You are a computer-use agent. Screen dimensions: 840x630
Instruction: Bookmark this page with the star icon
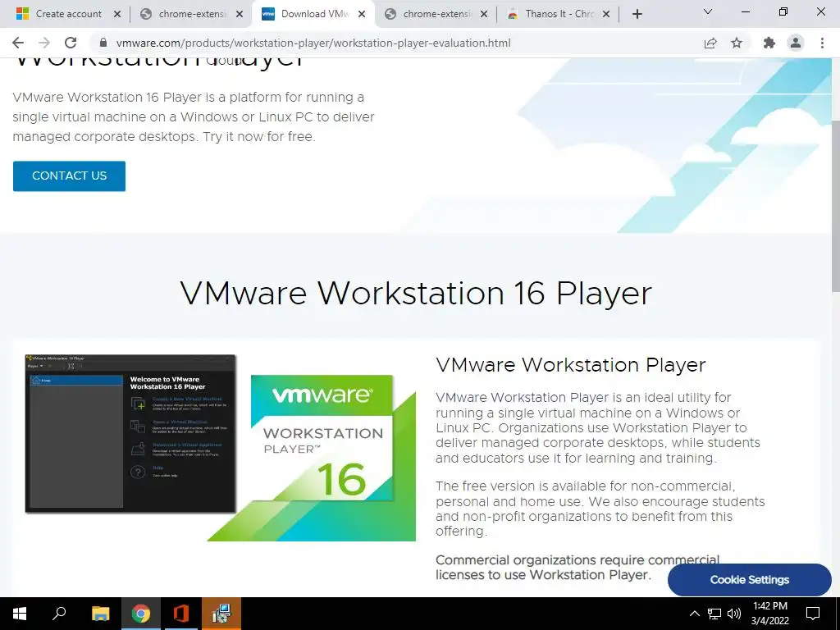click(x=737, y=43)
